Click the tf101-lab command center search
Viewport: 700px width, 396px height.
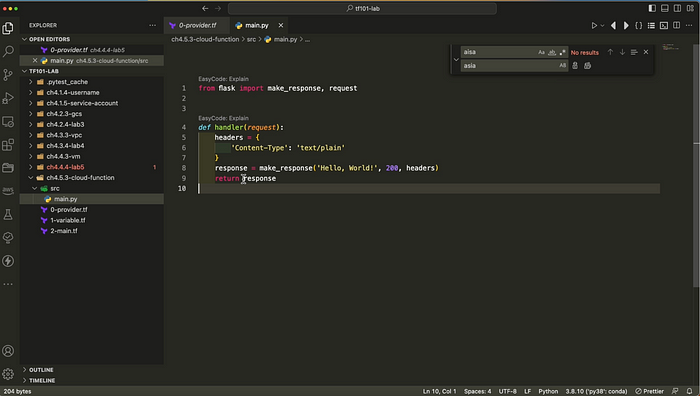pos(362,8)
